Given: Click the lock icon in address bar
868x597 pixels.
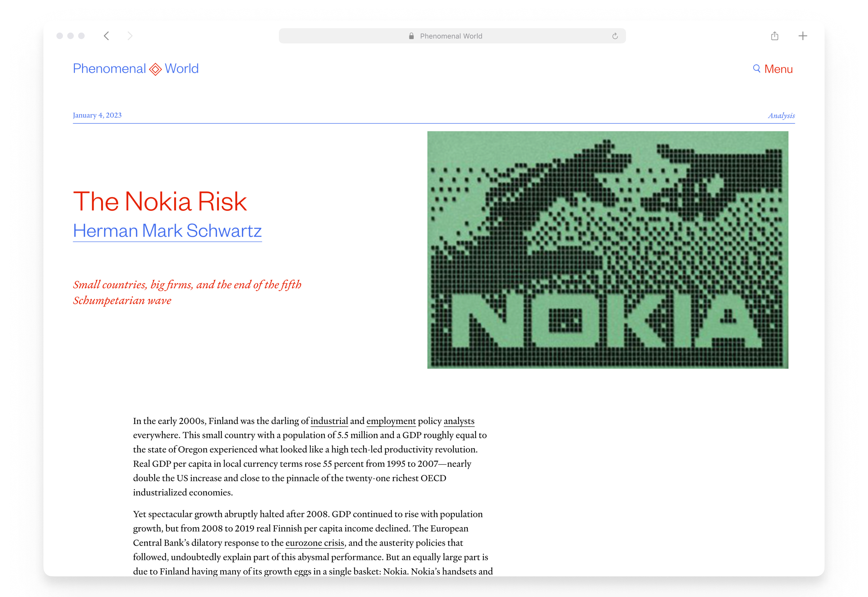Looking at the screenshot, I should click(411, 36).
